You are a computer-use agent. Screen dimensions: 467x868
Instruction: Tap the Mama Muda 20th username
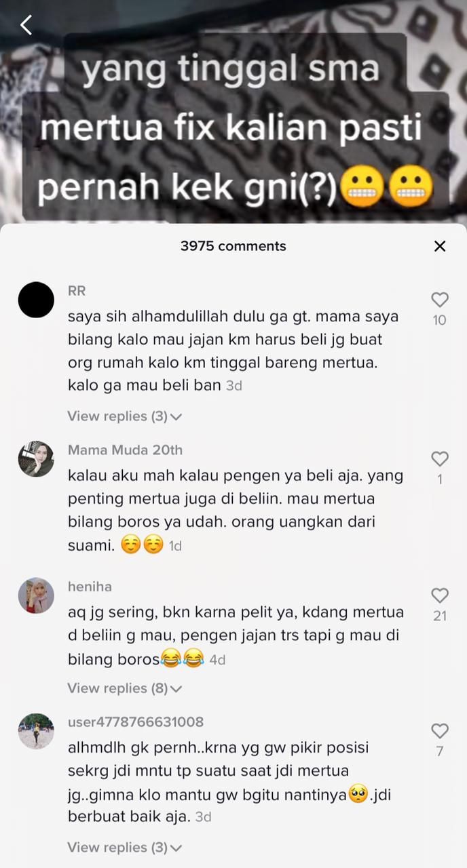coord(125,450)
